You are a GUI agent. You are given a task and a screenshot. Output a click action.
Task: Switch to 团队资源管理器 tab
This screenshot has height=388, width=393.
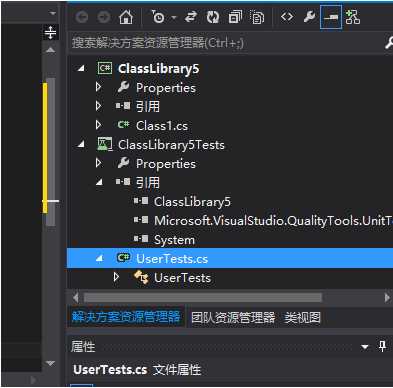pos(233,318)
